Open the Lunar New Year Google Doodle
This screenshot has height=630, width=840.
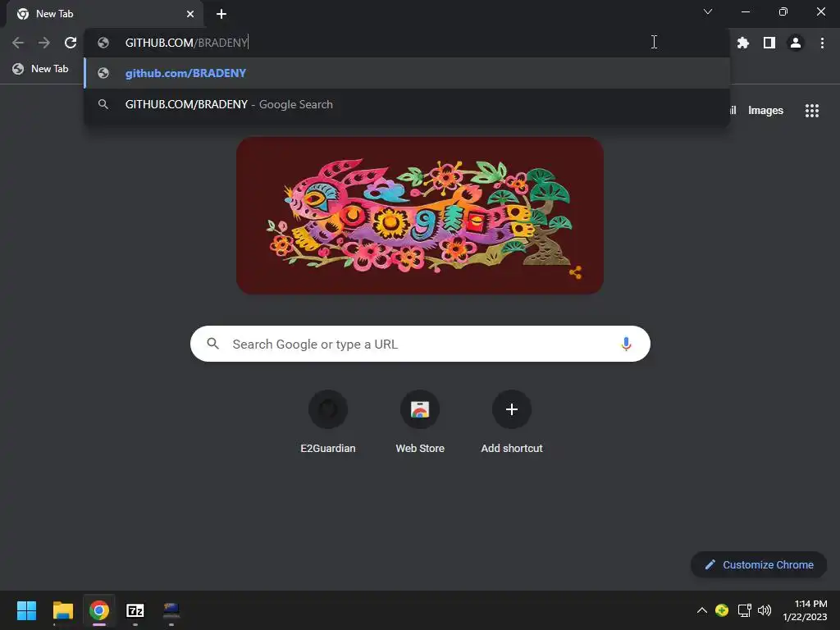click(420, 216)
